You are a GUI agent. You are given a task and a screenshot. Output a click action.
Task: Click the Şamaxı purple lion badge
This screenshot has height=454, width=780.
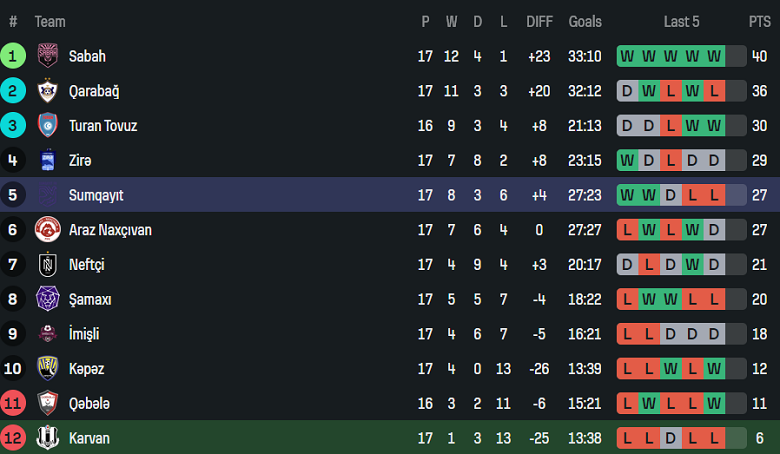[48, 299]
